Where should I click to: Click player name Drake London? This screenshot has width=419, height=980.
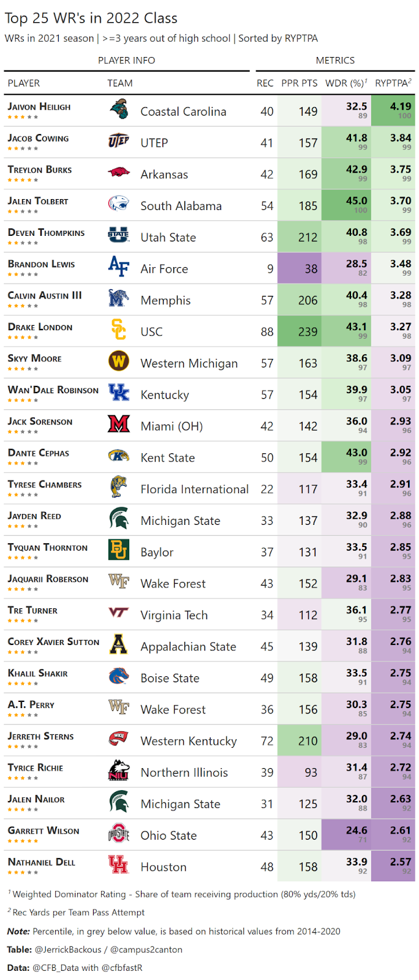tap(40, 327)
